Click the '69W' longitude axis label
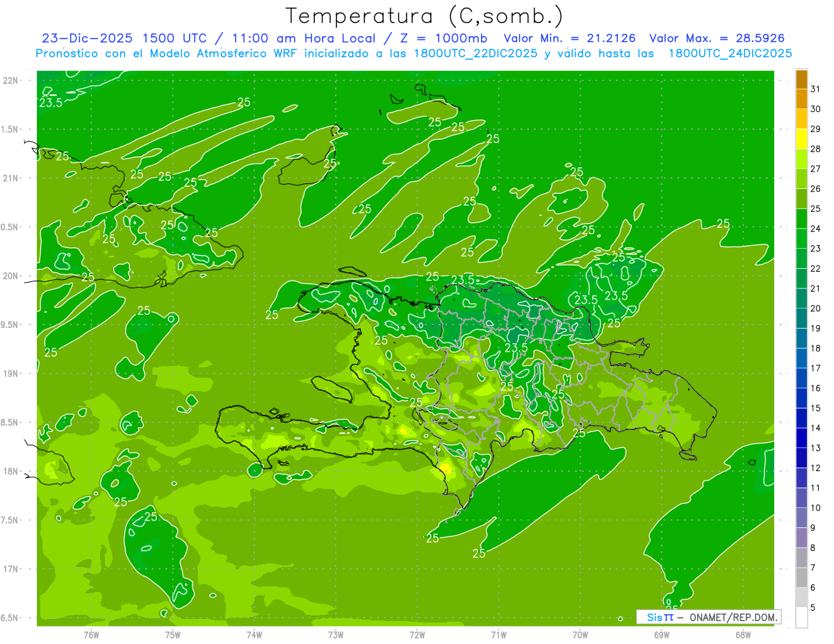The height and width of the screenshot is (644, 834). pos(662,634)
